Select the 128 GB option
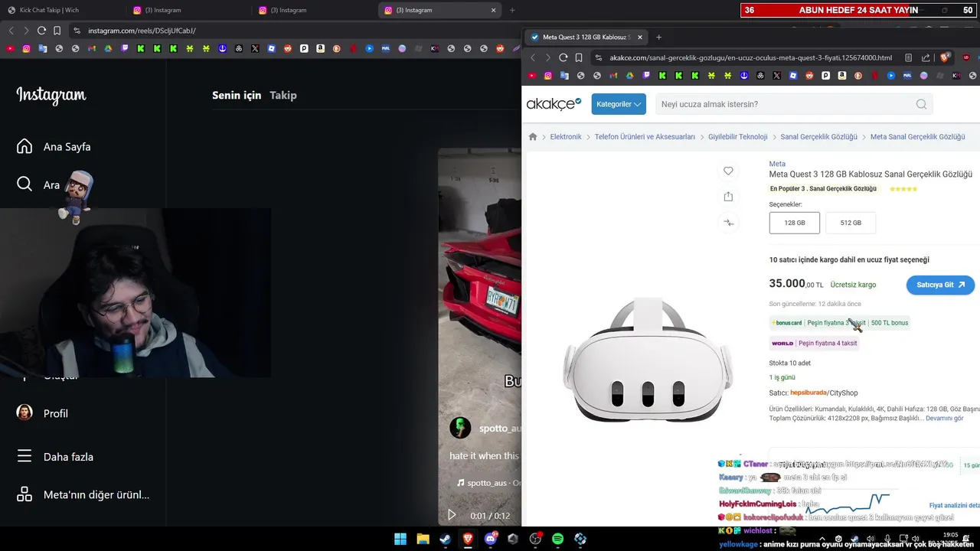 click(795, 223)
